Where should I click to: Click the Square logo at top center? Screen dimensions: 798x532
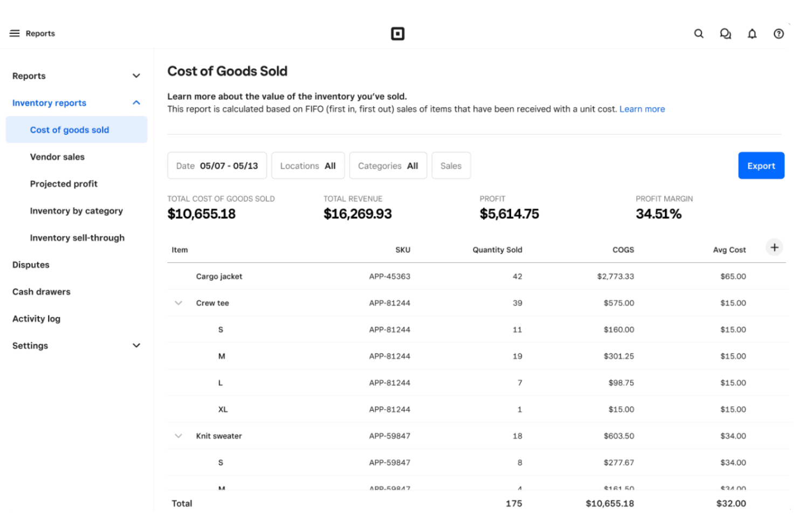click(398, 33)
